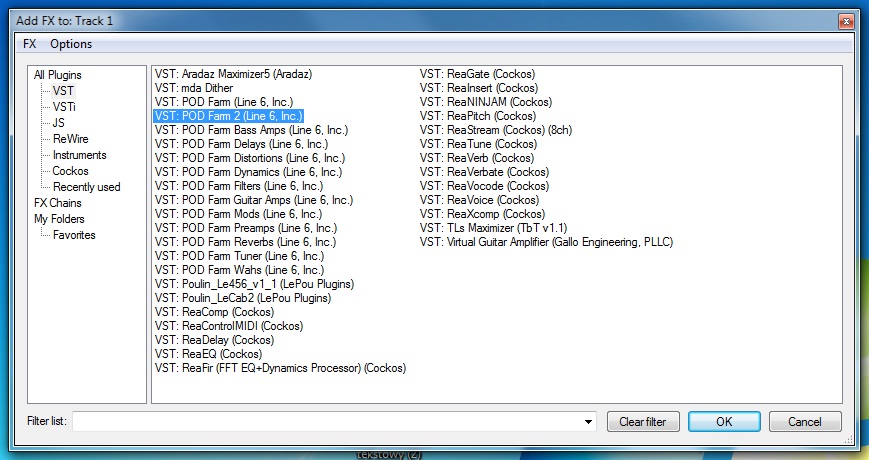Open the FX menu
869x460 pixels.
point(29,44)
